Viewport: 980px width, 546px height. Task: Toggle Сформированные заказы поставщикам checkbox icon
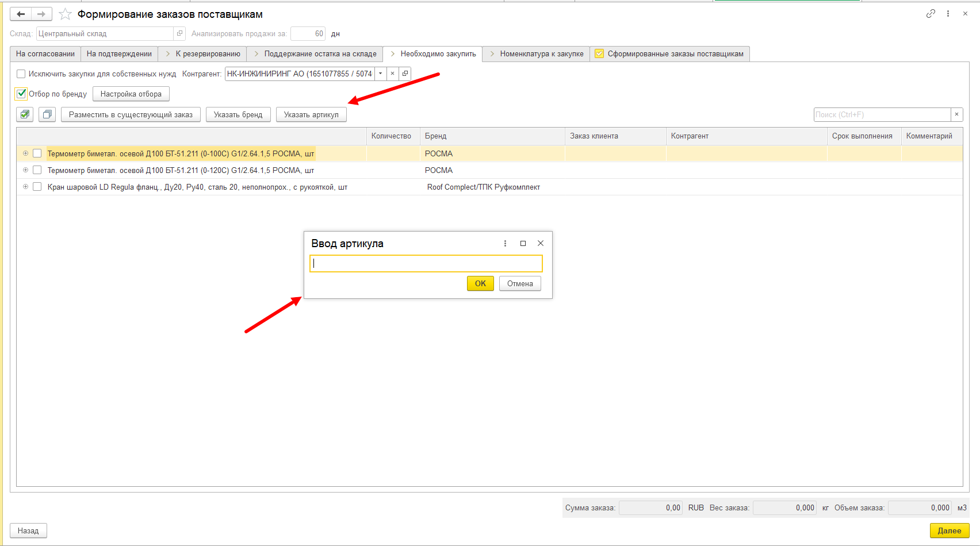point(599,53)
